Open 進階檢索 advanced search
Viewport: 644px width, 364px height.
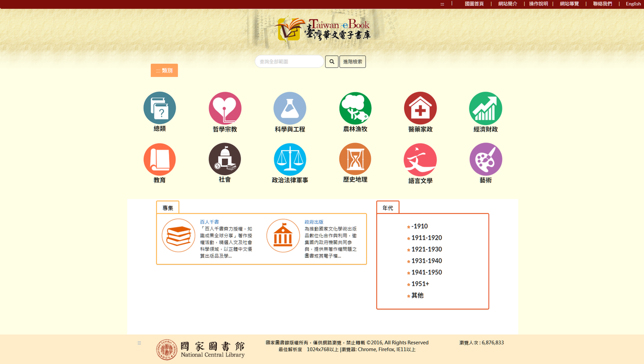click(x=353, y=61)
